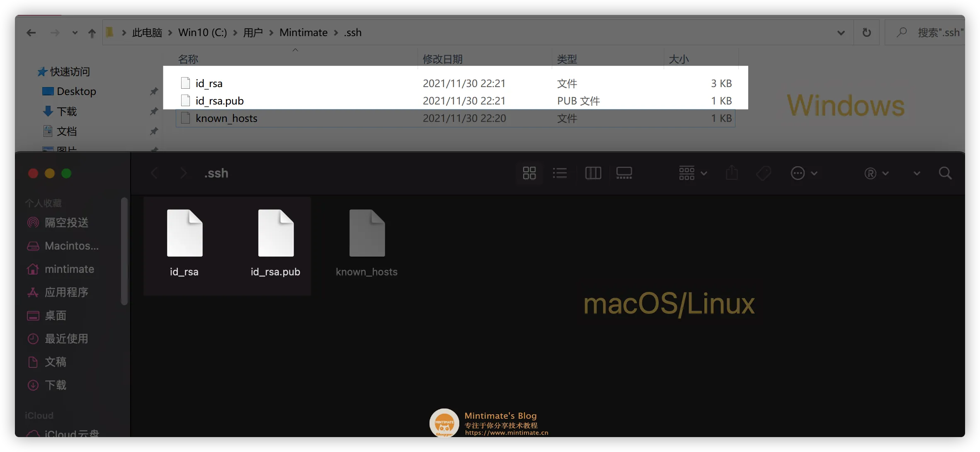Sort by 修改日期 column header
The width and height of the screenshot is (980, 452).
(x=442, y=59)
